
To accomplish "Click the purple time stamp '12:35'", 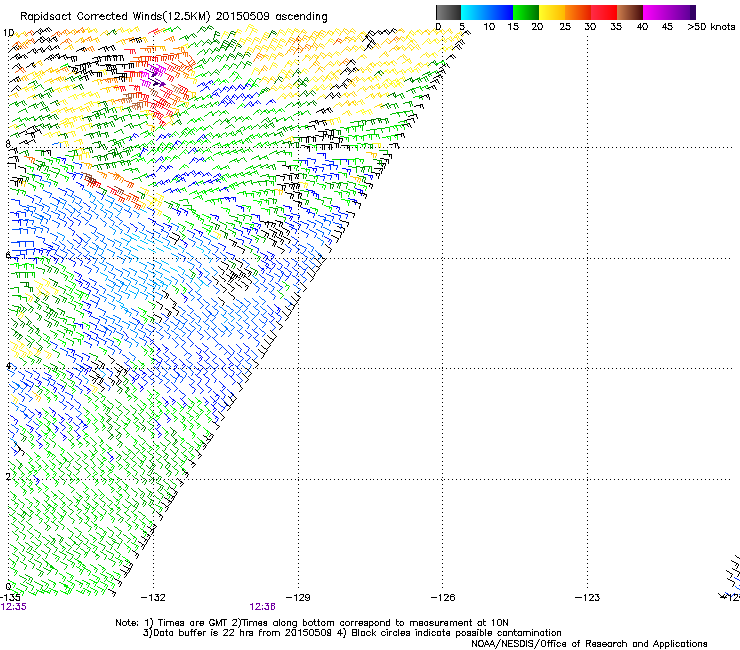I will [13, 607].
